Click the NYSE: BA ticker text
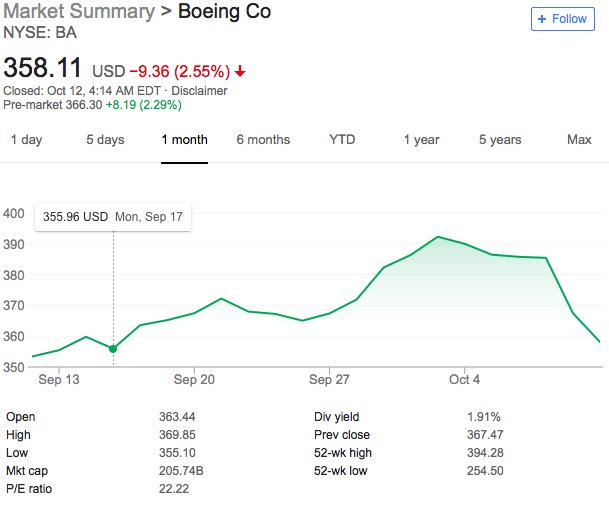Image resolution: width=609 pixels, height=509 pixels. [x=40, y=33]
